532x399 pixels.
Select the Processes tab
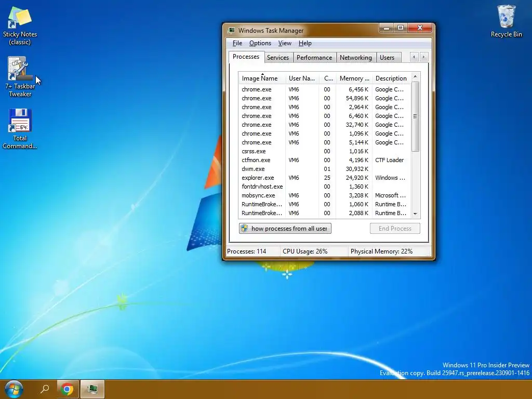coord(246,57)
